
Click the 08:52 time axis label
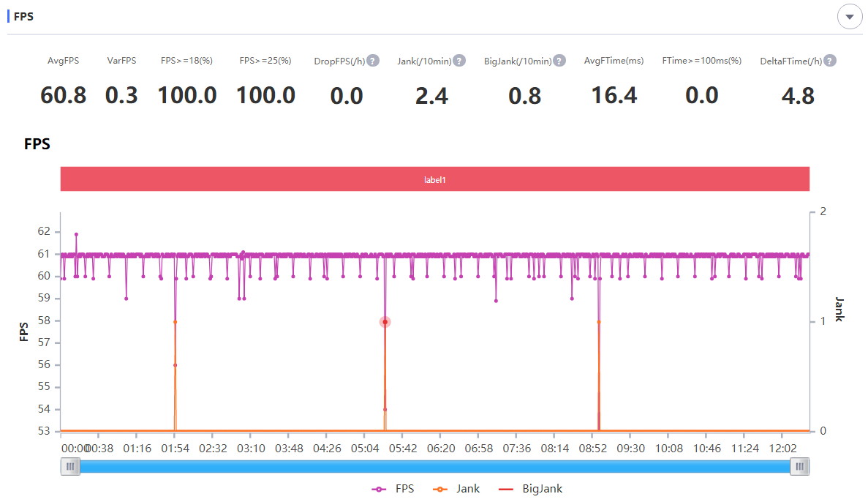point(593,449)
